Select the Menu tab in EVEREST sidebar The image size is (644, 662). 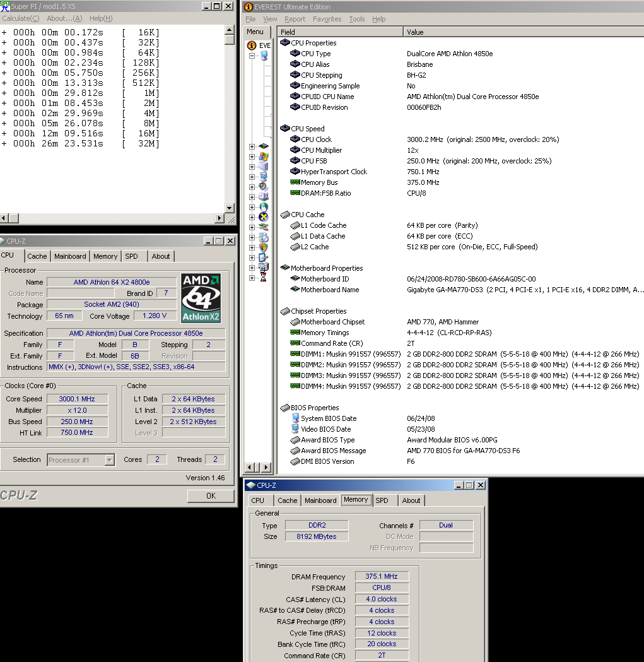255,32
